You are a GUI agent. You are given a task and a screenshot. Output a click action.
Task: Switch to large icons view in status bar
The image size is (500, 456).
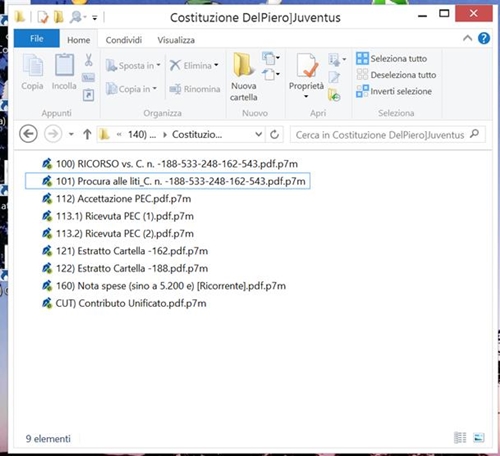point(479,438)
